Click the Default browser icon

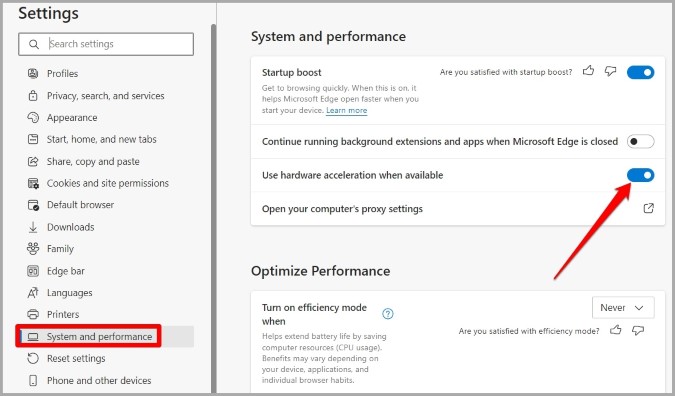33,205
